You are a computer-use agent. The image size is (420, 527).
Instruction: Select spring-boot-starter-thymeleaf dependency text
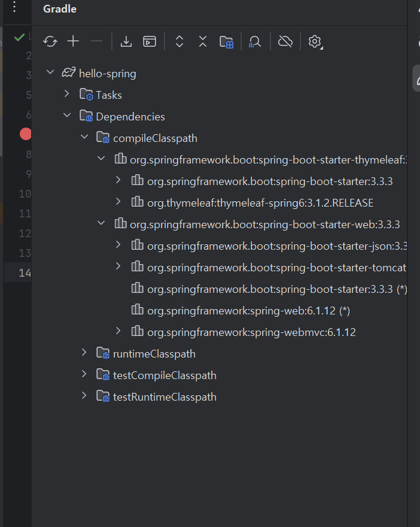(x=269, y=160)
